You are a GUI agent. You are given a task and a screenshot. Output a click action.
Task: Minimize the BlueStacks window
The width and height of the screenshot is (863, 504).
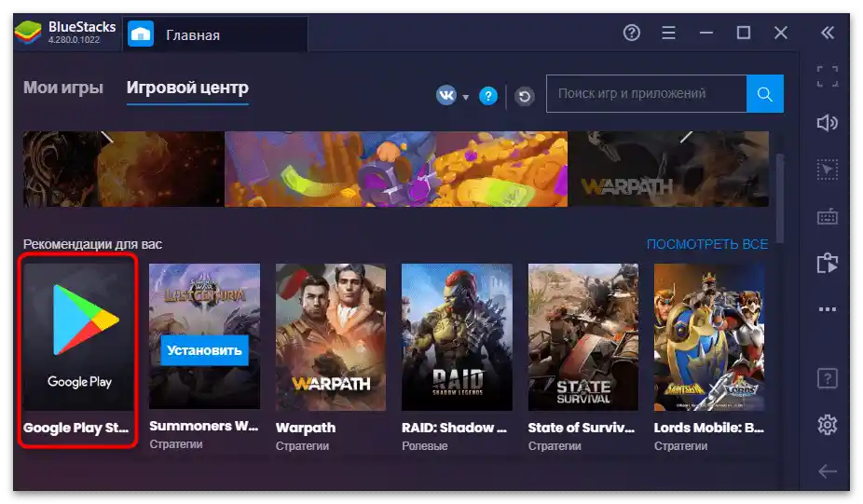pyautogui.click(x=706, y=33)
